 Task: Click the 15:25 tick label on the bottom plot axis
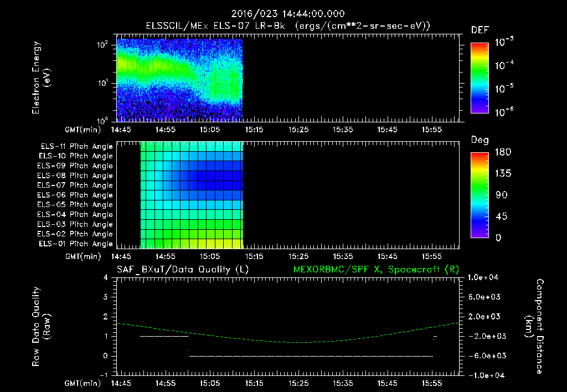pos(298,383)
